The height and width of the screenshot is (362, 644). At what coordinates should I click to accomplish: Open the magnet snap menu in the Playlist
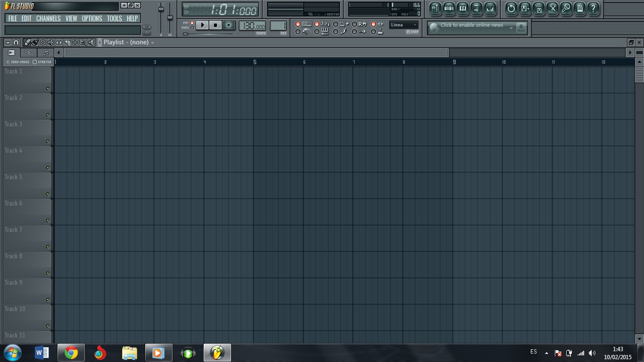(16, 42)
